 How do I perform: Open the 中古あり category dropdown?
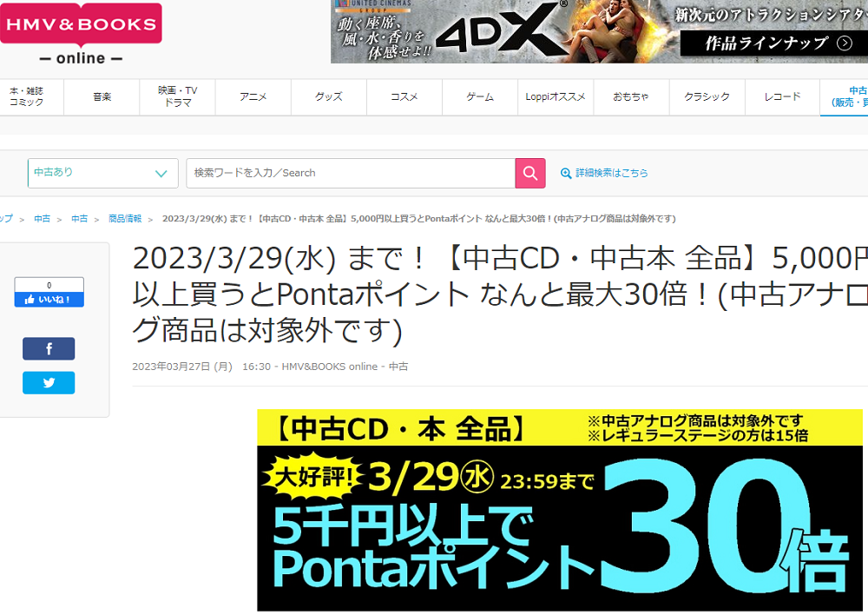coord(103,174)
